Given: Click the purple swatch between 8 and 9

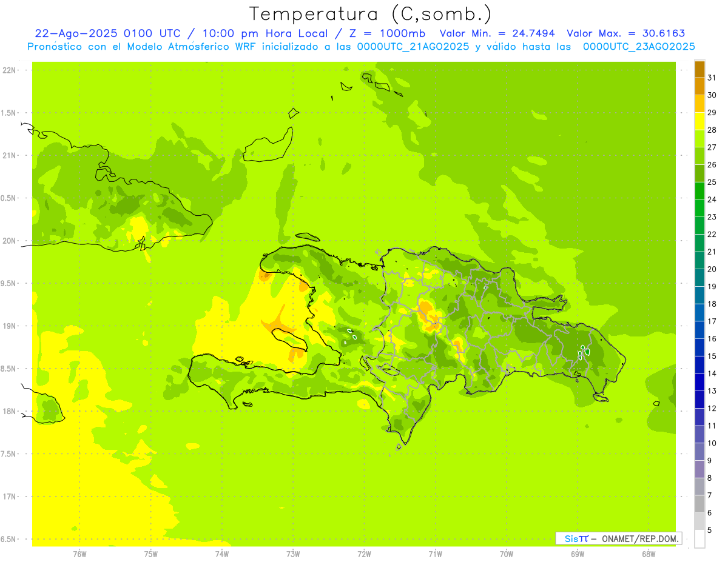Looking at the screenshot, I should click(699, 469).
